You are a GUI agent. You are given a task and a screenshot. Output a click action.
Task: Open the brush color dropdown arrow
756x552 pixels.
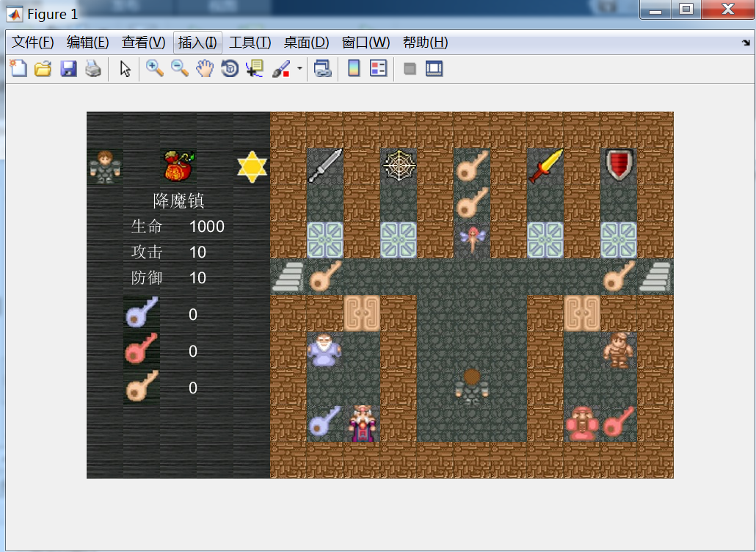tap(299, 68)
